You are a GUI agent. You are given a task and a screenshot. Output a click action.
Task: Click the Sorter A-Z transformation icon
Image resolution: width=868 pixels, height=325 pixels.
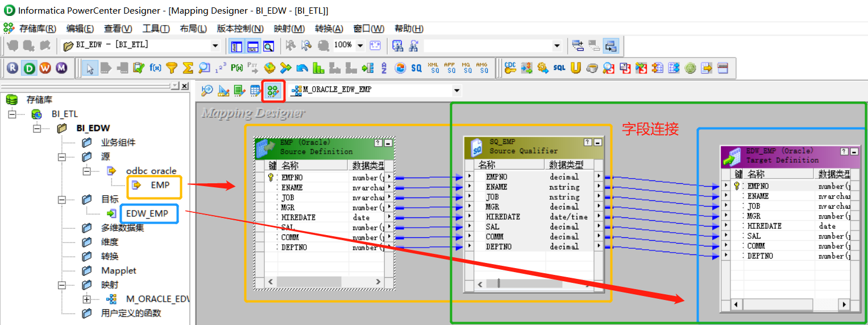(x=384, y=68)
